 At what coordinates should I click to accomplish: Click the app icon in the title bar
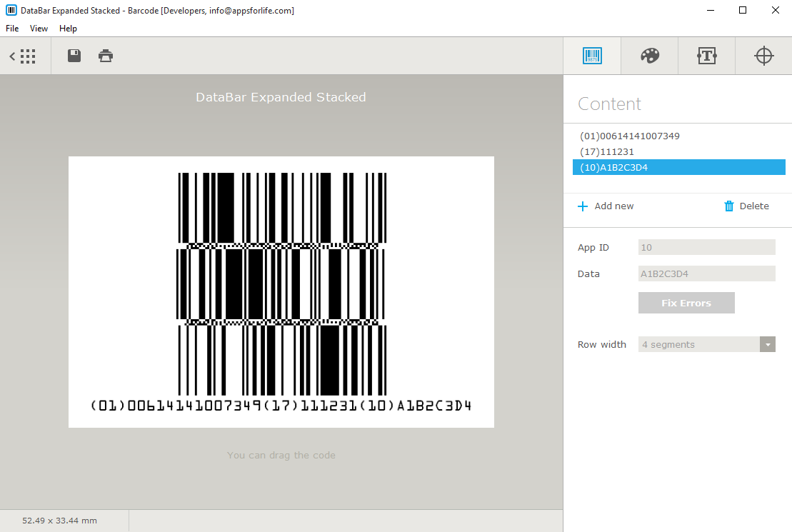coord(11,10)
